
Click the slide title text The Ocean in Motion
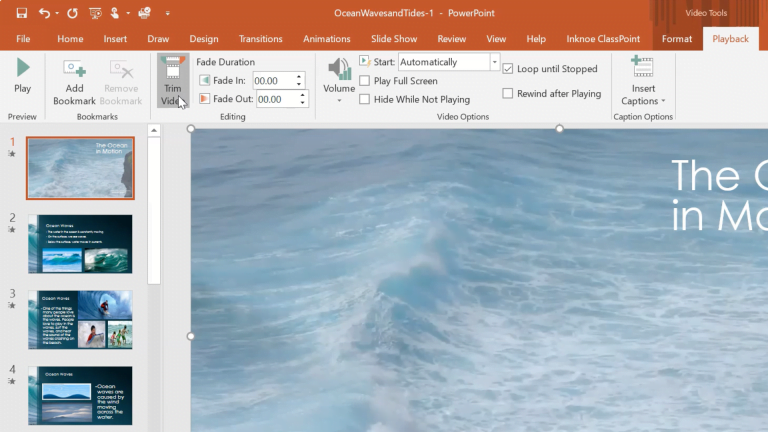720,195
